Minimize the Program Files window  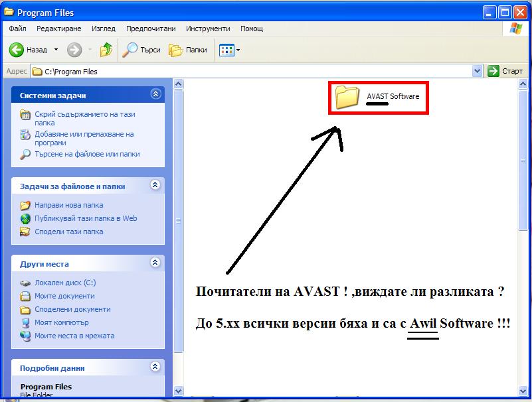(489, 13)
